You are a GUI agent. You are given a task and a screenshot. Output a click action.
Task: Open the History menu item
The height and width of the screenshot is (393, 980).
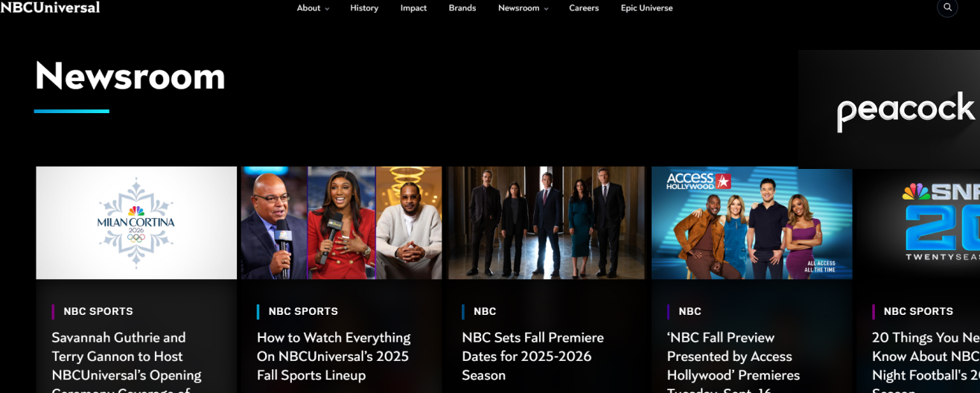(364, 8)
